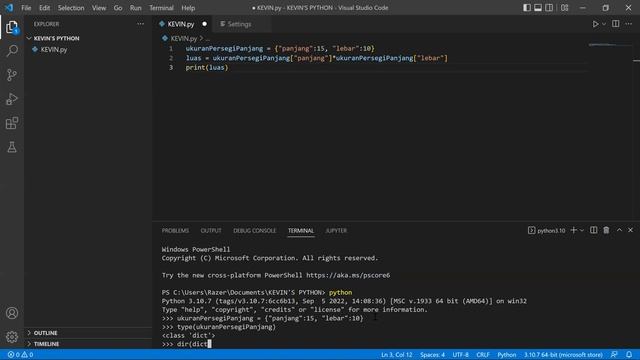Close the terminal panel
640x360 pixels.
tap(630, 231)
